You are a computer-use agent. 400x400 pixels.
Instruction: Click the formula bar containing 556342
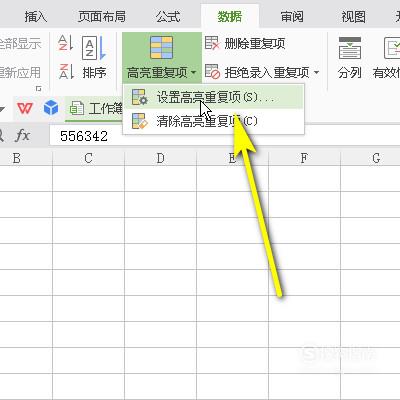coord(225,136)
